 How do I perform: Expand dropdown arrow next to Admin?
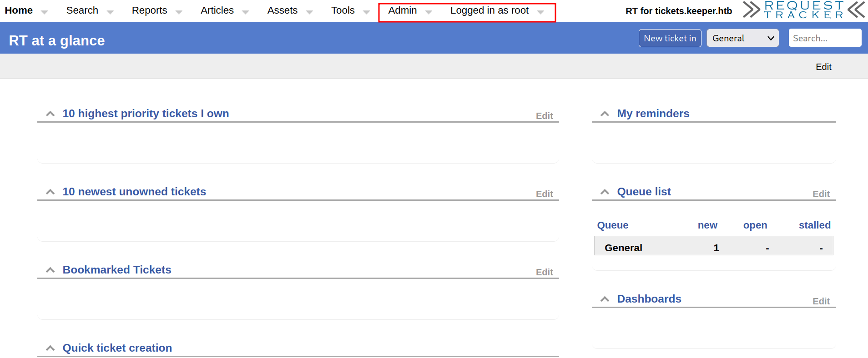429,12
